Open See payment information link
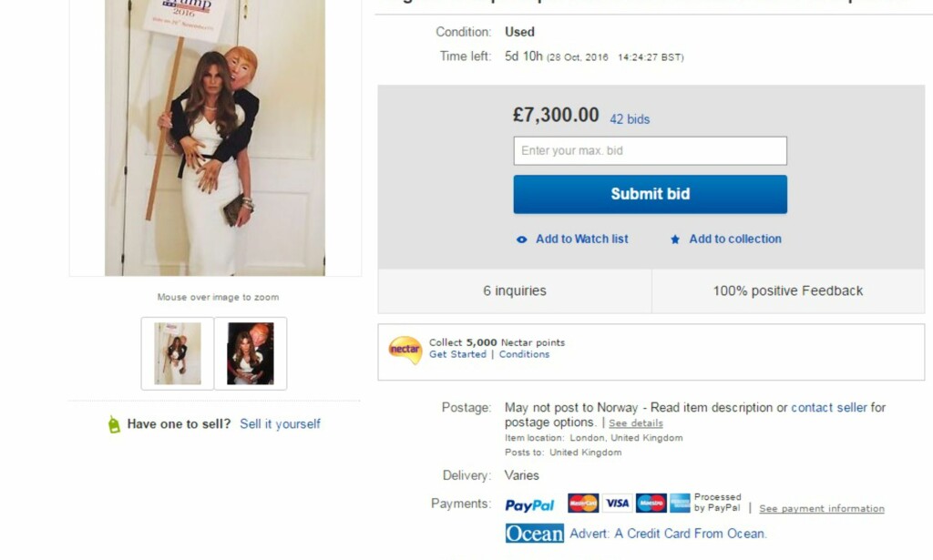This screenshot has height=560, width=933. point(822,509)
